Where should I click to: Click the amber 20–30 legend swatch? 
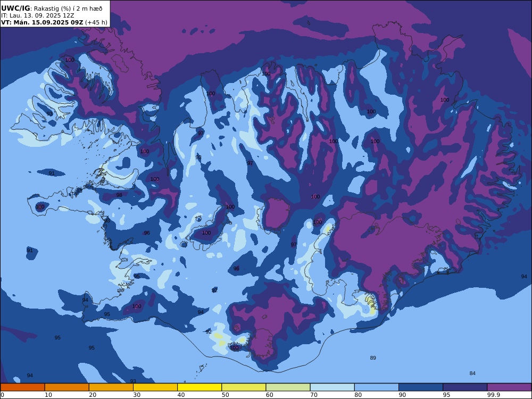[111, 387]
